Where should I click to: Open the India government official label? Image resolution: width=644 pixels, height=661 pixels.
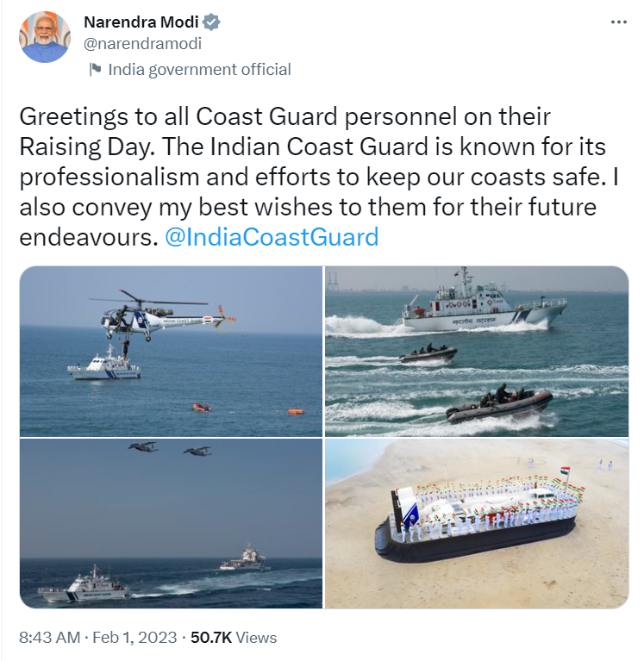(x=199, y=70)
